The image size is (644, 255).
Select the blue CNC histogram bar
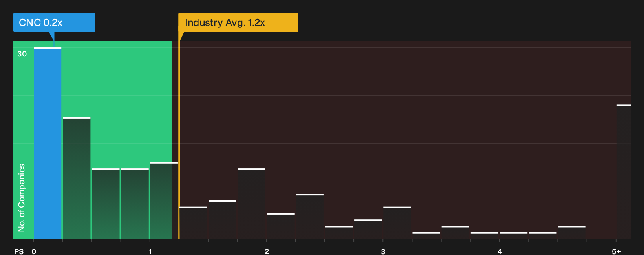[x=48, y=143]
